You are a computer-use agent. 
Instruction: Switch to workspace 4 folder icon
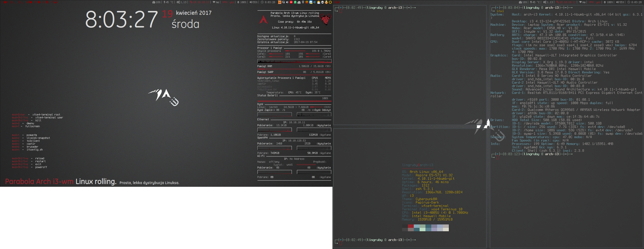[30, 2]
